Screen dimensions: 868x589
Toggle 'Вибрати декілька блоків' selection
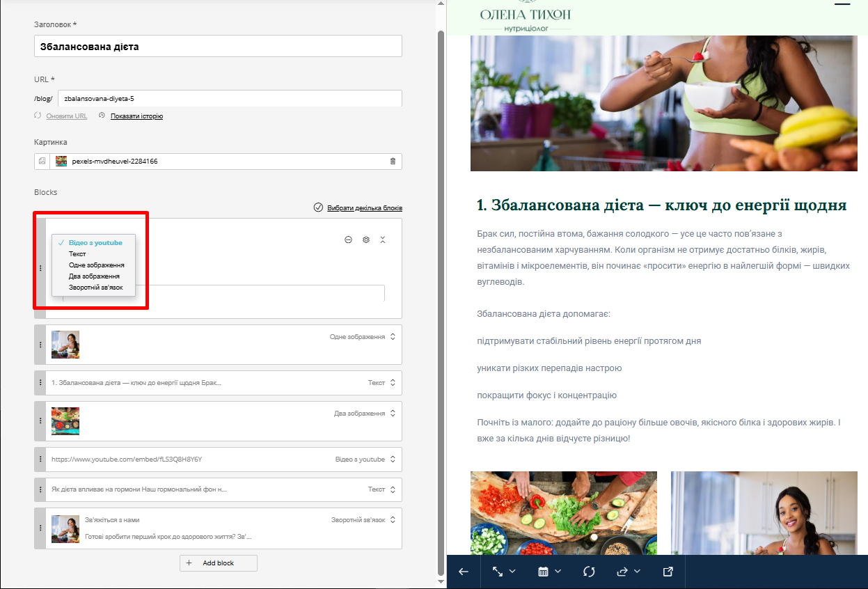tap(358, 208)
